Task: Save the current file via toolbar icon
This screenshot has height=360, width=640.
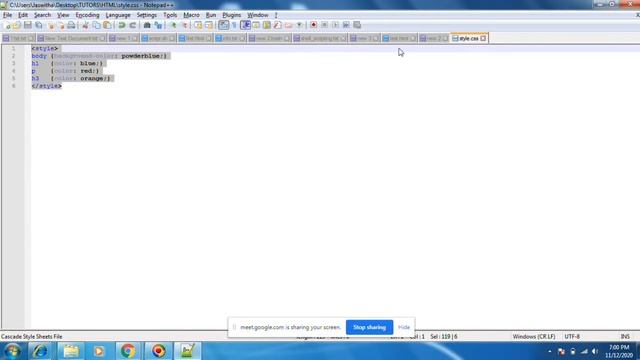Action: click(28, 25)
